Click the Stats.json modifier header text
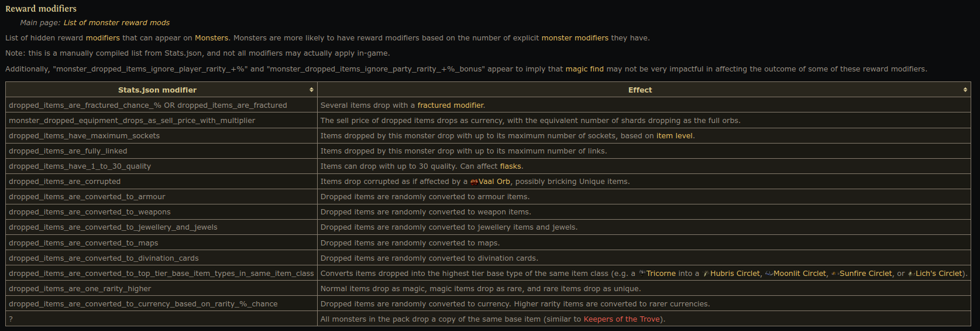 point(157,90)
